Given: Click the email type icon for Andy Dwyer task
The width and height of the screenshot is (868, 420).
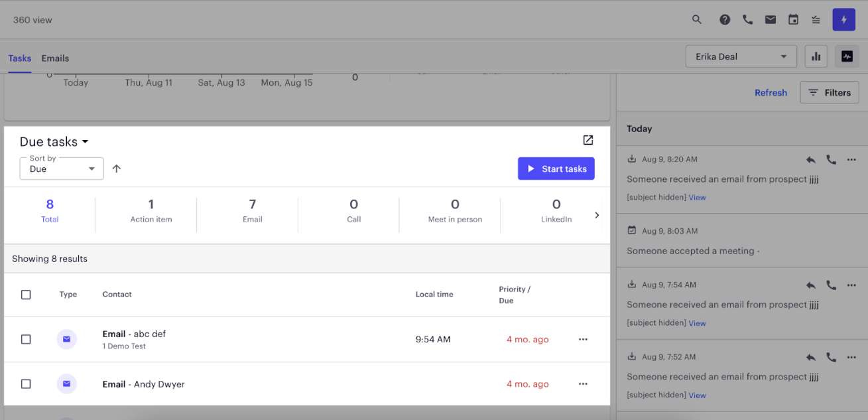Looking at the screenshot, I should click(66, 384).
